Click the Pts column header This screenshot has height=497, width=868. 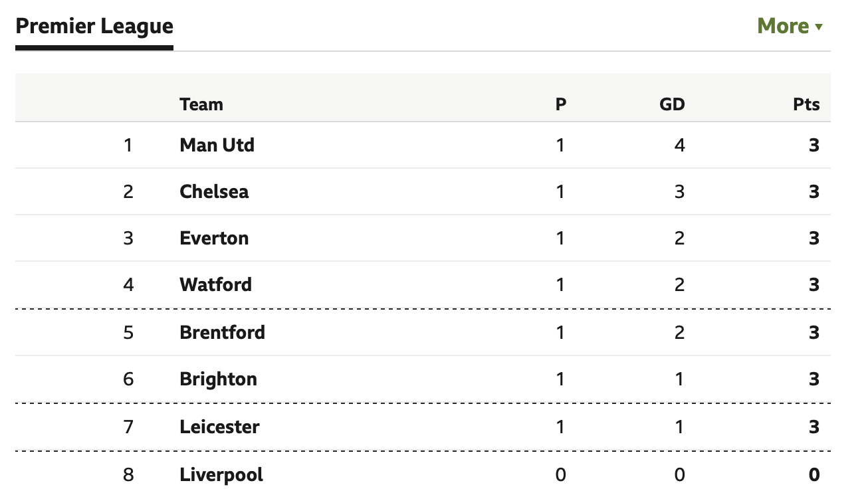coord(806,104)
